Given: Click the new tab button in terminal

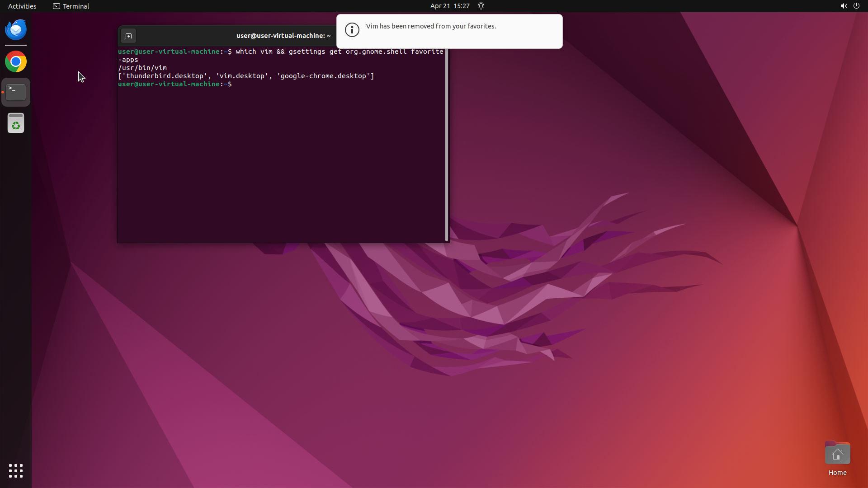Looking at the screenshot, I should tap(128, 36).
